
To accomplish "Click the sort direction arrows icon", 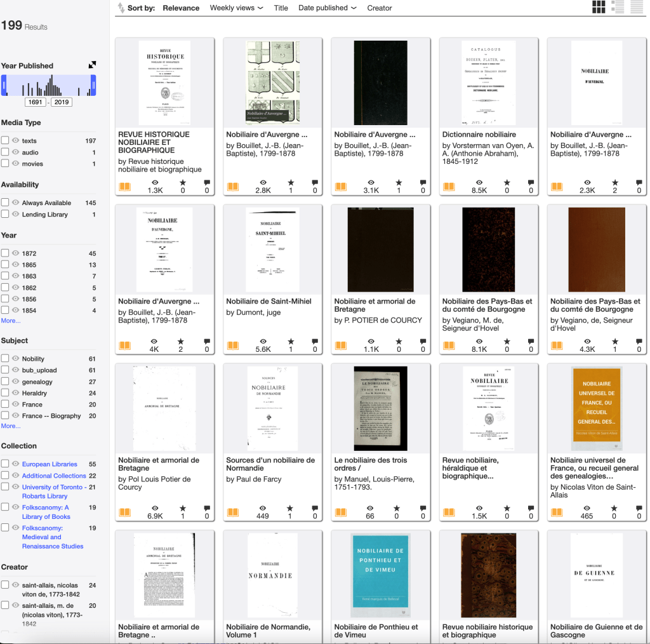I will (x=121, y=8).
